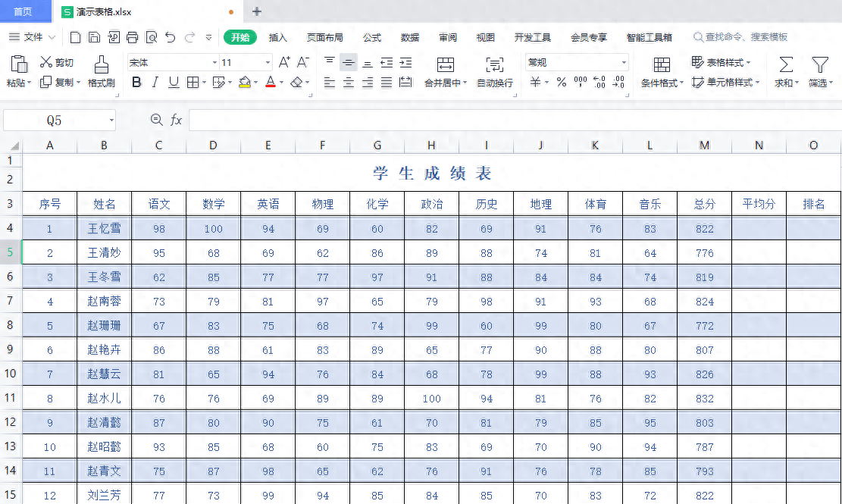Open the 开发工具 tab

tap(532, 37)
